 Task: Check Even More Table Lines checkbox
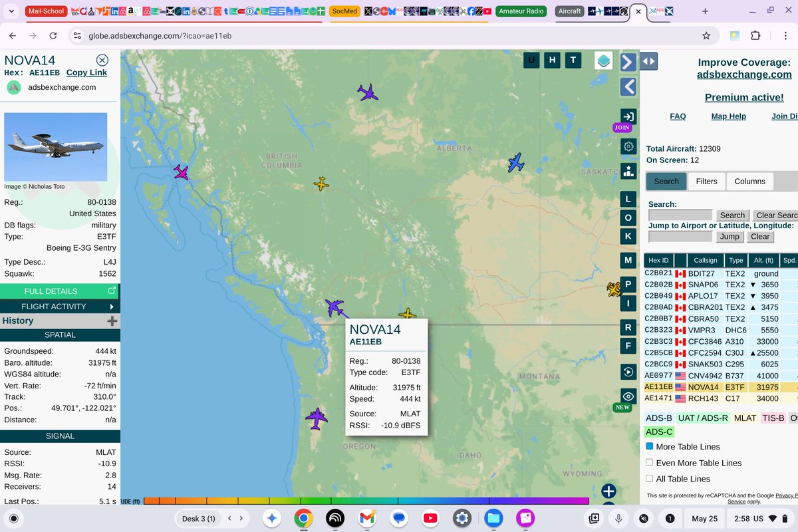(x=650, y=462)
